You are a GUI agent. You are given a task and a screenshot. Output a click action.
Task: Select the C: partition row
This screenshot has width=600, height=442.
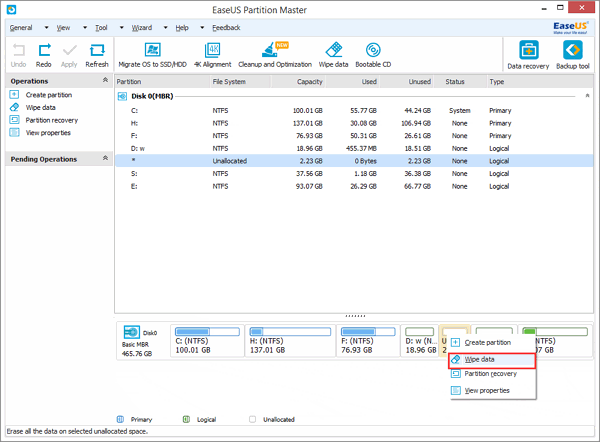click(x=354, y=111)
